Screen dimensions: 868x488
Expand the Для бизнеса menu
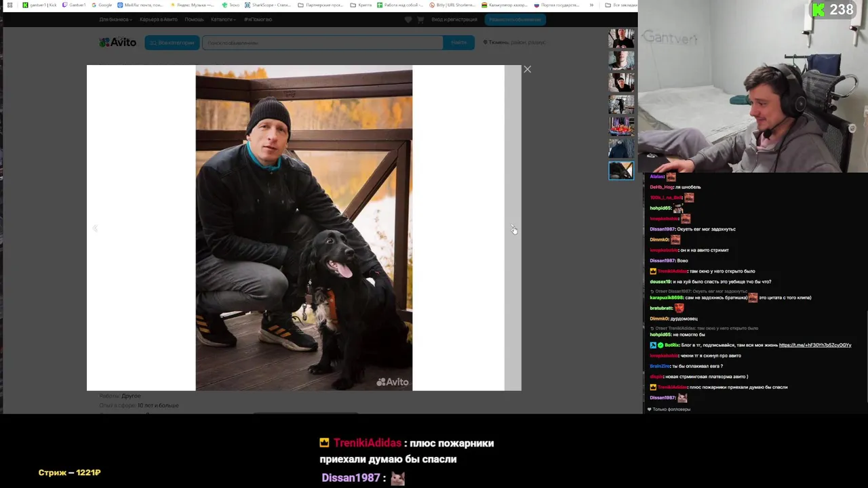115,19
